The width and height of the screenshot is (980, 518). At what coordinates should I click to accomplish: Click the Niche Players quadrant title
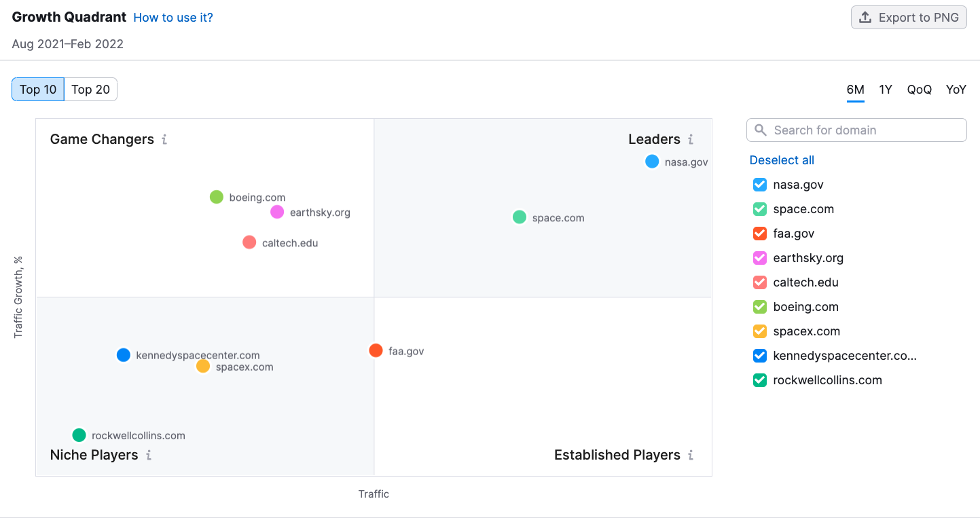[x=94, y=455]
